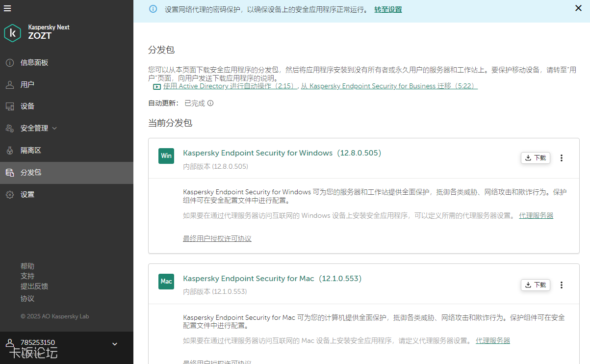Screen dimensions: 590x364
Task: Download Kaspersky Endpoint Security for Mac
Action: coord(536,285)
